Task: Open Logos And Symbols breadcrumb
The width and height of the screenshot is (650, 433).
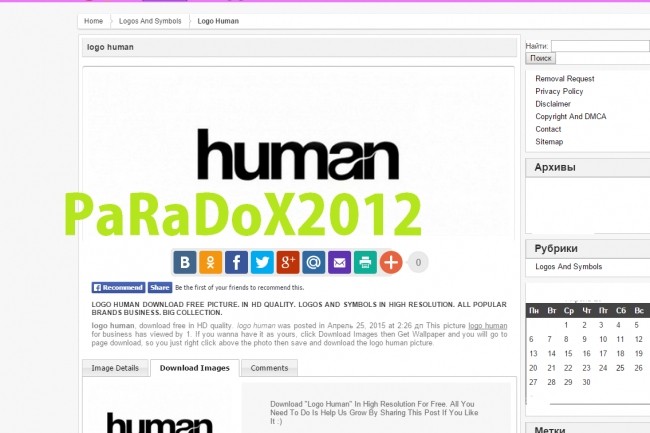Action: [x=150, y=21]
